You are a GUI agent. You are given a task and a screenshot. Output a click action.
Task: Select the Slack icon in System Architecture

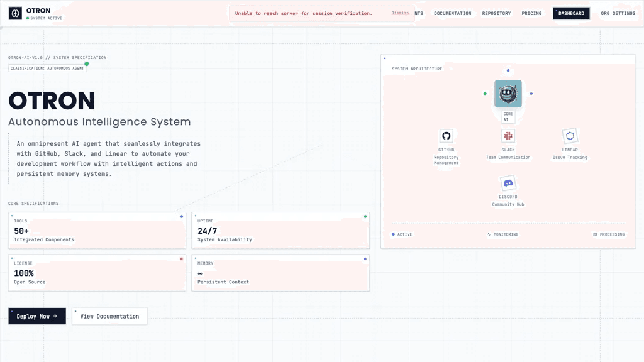point(508,136)
